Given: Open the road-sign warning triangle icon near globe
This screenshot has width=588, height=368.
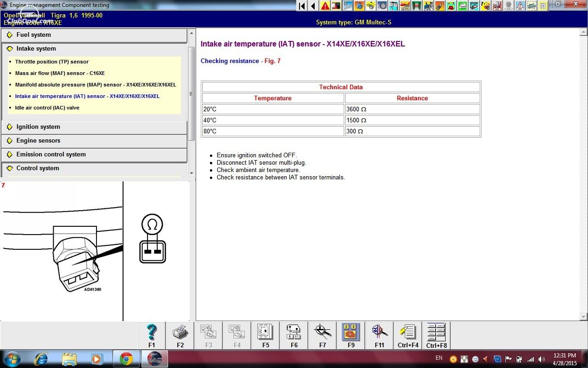Looking at the screenshot, I should (520, 6).
